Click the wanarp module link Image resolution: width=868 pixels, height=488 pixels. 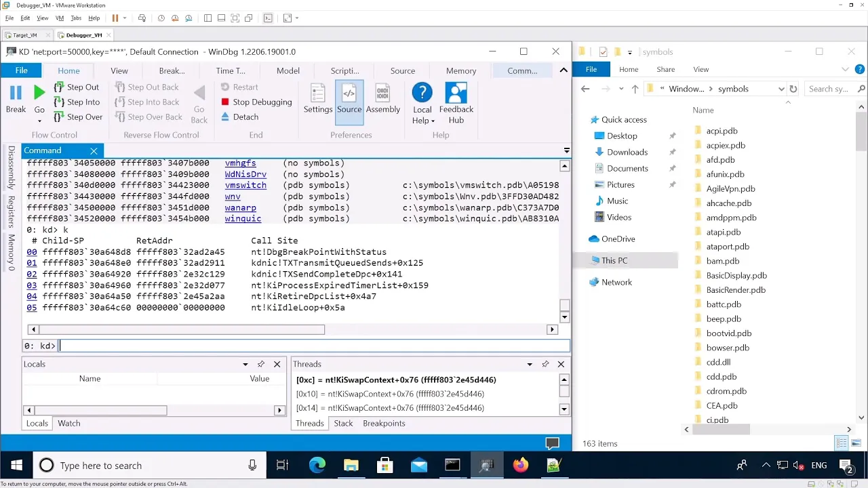click(240, 207)
